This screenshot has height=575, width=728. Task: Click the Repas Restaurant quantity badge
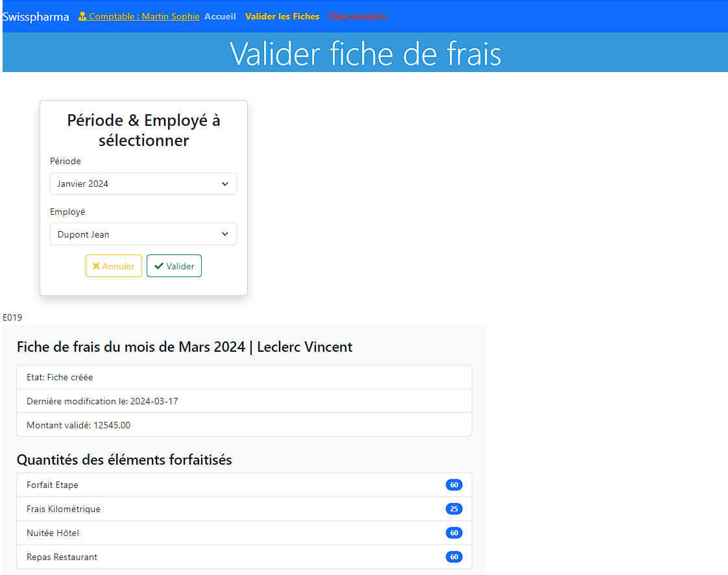454,557
